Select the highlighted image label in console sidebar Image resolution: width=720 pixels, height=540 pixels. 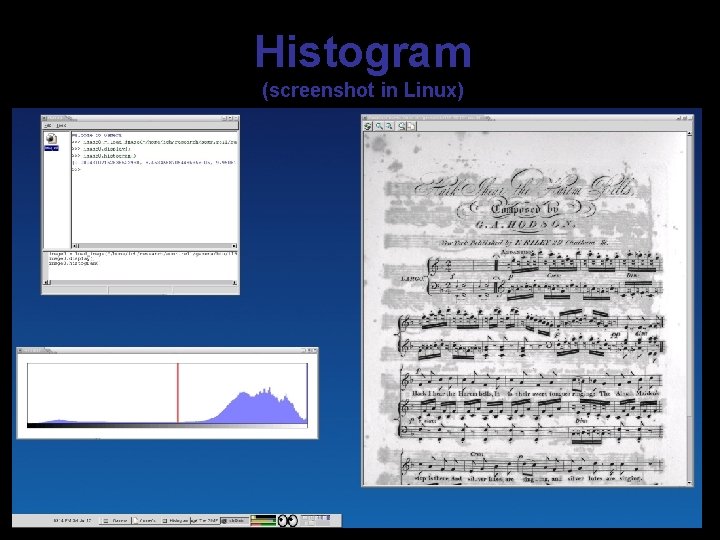click(x=51, y=148)
